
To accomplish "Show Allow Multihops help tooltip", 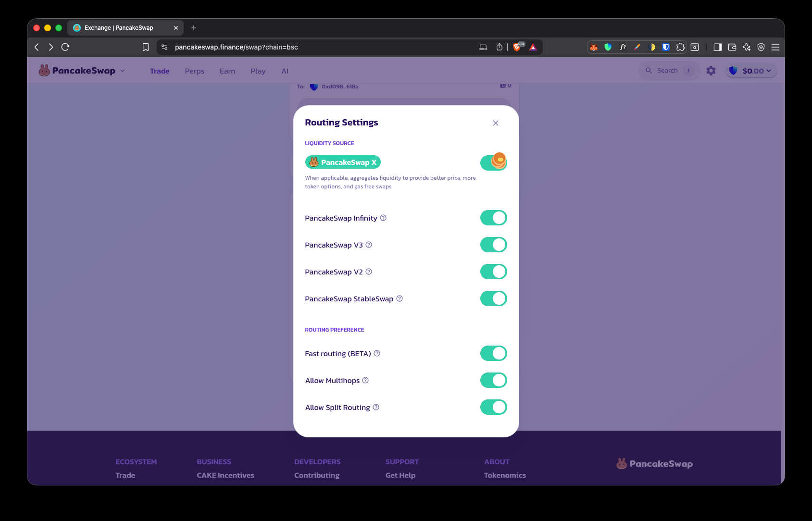I will tap(365, 380).
